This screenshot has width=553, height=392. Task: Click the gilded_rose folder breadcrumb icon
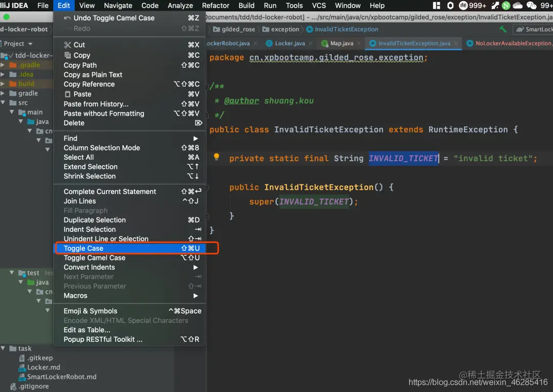[x=217, y=29]
